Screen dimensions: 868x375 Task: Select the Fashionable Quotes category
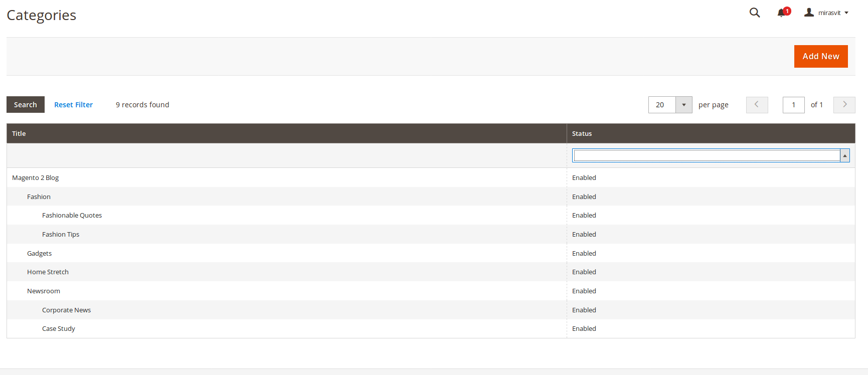[72, 216]
